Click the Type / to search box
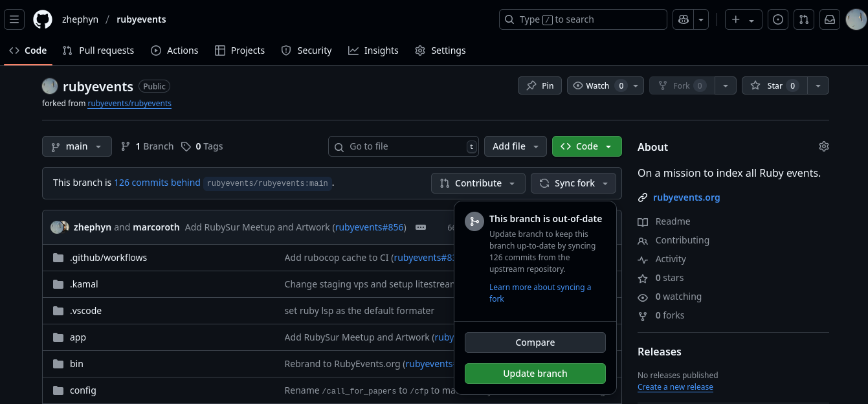Image resolution: width=868 pixels, height=404 pixels. 583,19
